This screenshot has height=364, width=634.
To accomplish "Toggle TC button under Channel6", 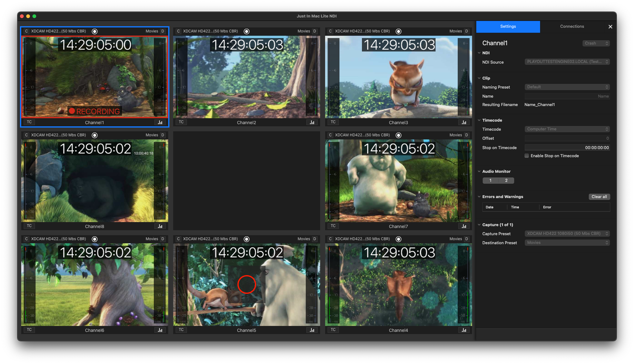I will (x=29, y=330).
